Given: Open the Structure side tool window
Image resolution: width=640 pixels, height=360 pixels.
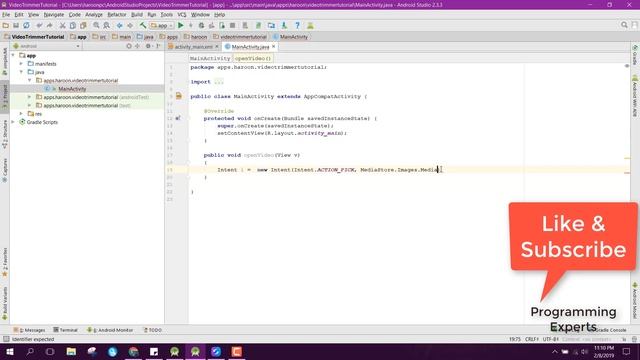Looking at the screenshot, I should tap(5, 134).
